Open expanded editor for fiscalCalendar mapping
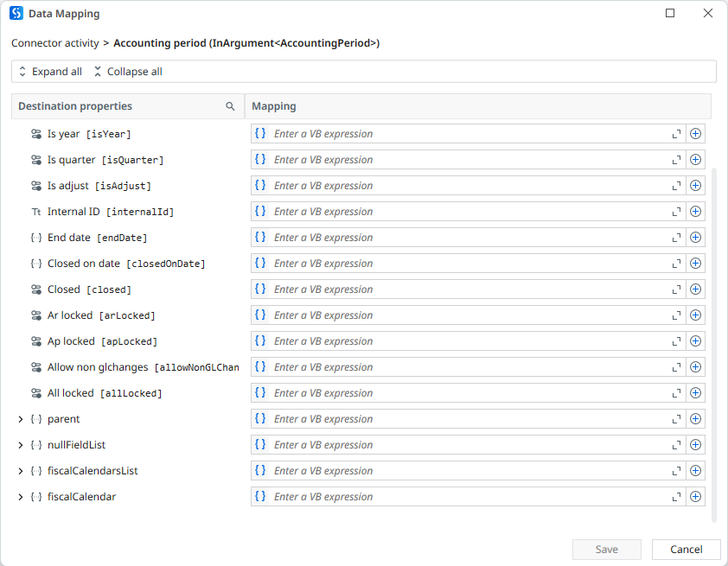This screenshot has height=566, width=728. coord(676,497)
